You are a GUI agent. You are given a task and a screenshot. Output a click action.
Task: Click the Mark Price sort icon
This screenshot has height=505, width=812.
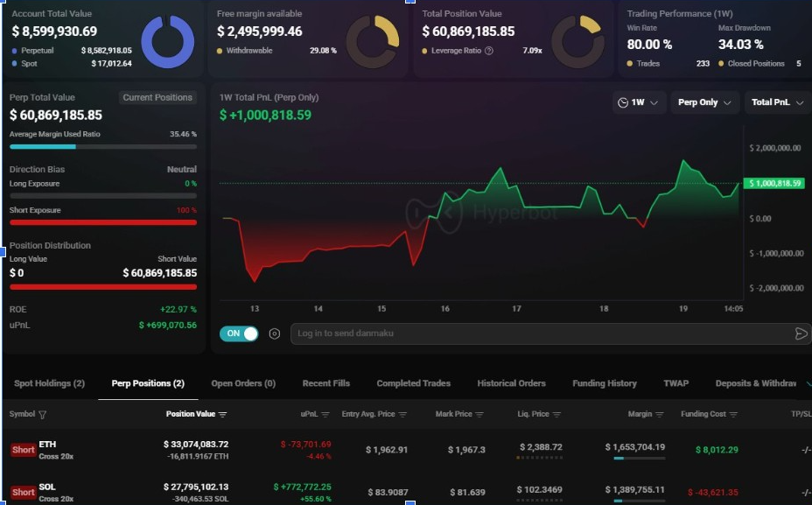pos(479,414)
